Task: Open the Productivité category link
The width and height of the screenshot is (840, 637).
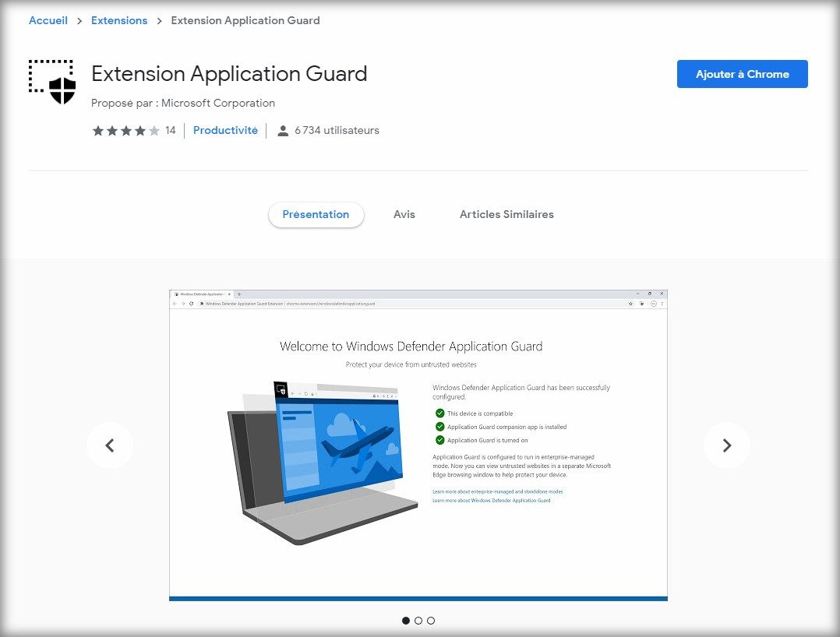Action: click(x=225, y=130)
